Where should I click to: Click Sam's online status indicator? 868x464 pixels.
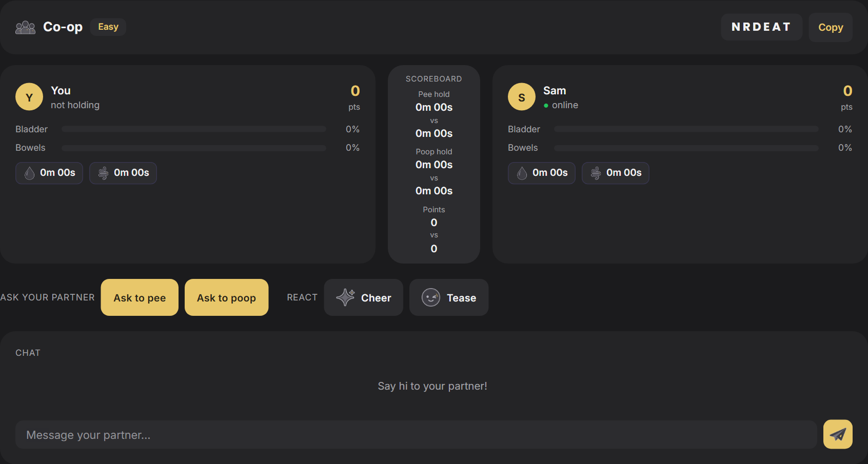(x=561, y=105)
